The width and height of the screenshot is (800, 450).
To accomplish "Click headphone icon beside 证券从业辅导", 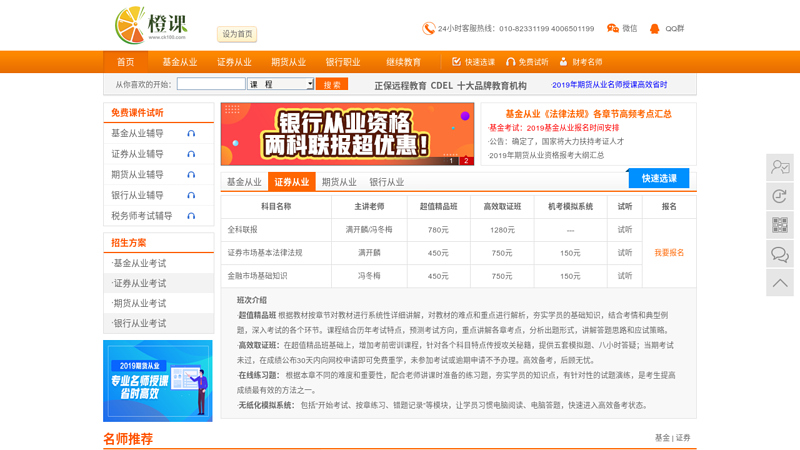I will click(191, 154).
